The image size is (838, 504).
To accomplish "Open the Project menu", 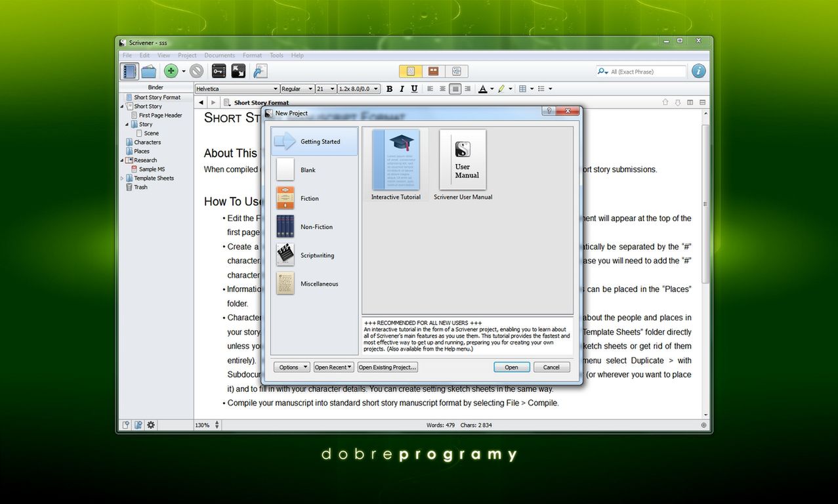I will tap(187, 55).
